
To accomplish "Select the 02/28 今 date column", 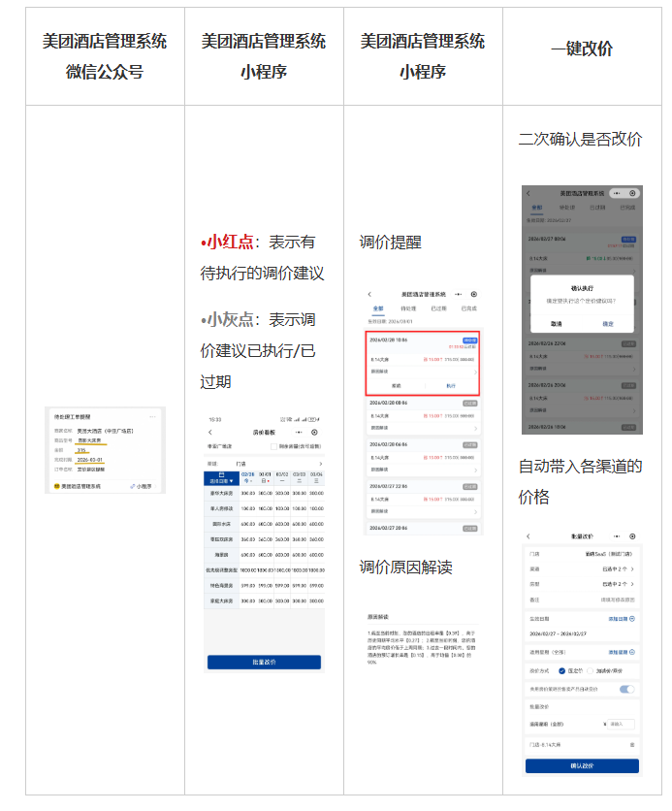I will pyautogui.click(x=247, y=478).
